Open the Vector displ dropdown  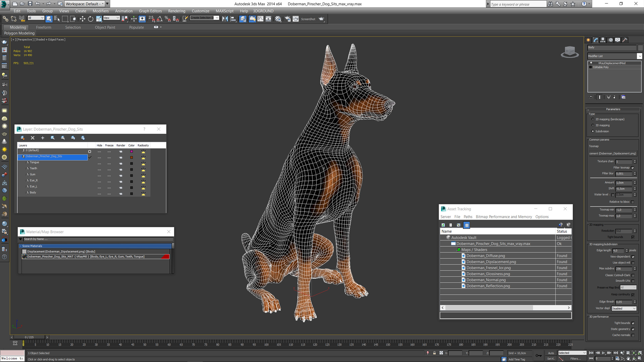coord(624,308)
